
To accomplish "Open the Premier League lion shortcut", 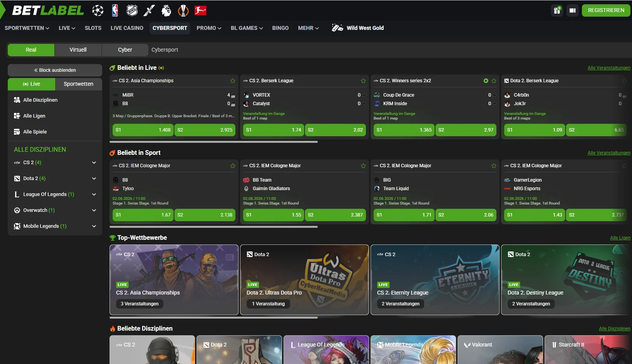I will 166,10.
